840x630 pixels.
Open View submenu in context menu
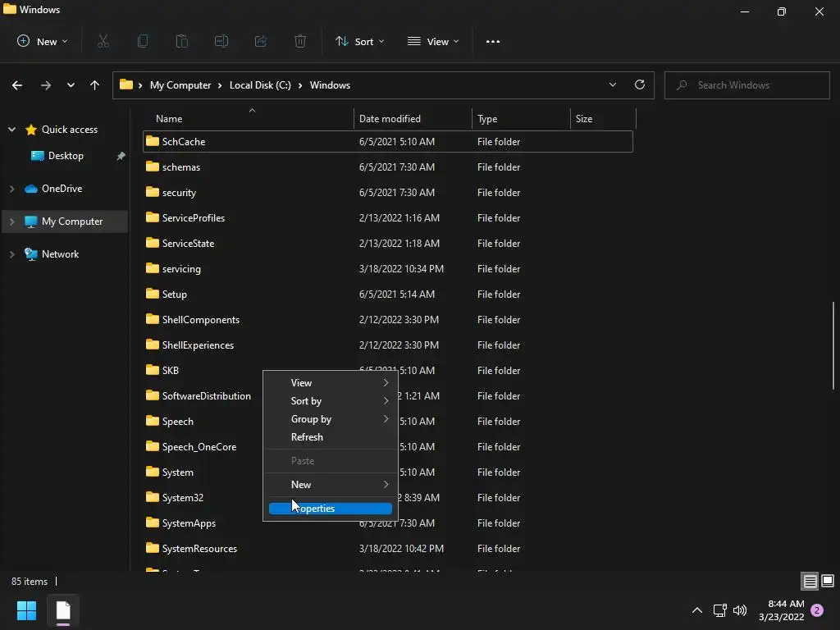[x=331, y=382]
